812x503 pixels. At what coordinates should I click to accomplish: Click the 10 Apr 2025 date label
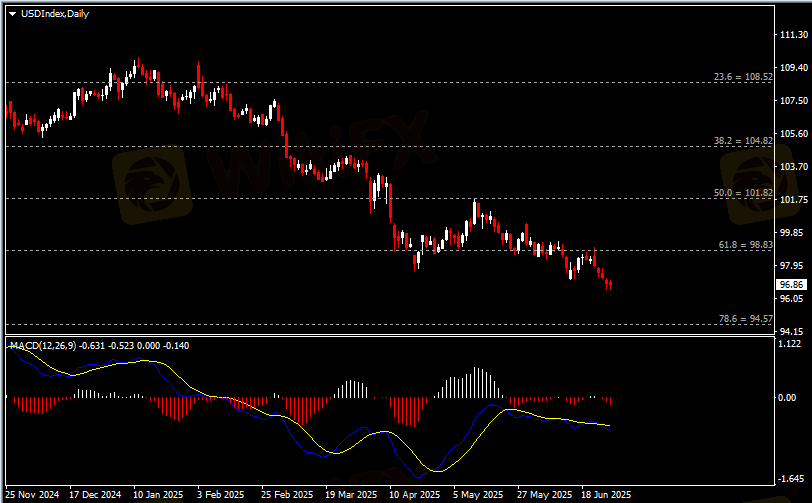[414, 495]
